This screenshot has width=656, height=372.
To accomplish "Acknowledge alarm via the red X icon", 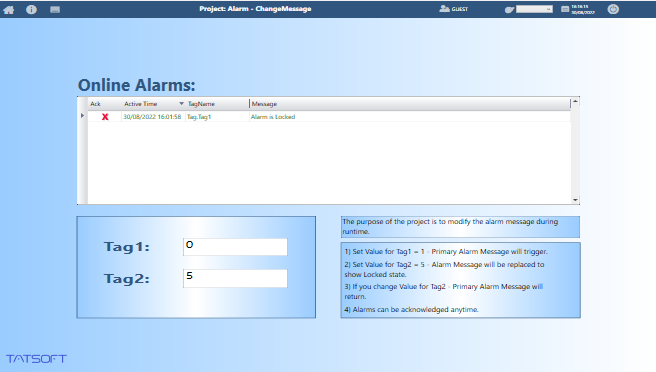I will (x=105, y=117).
